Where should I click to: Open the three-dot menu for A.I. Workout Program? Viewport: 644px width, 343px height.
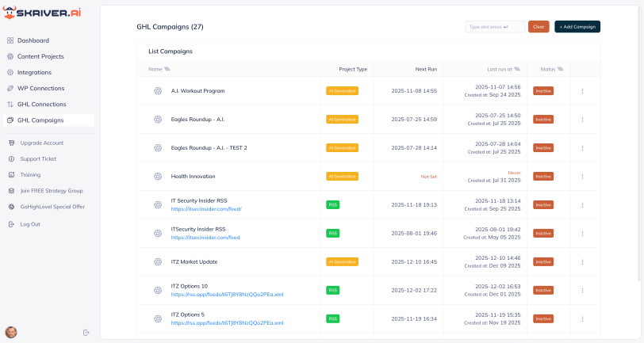click(582, 91)
